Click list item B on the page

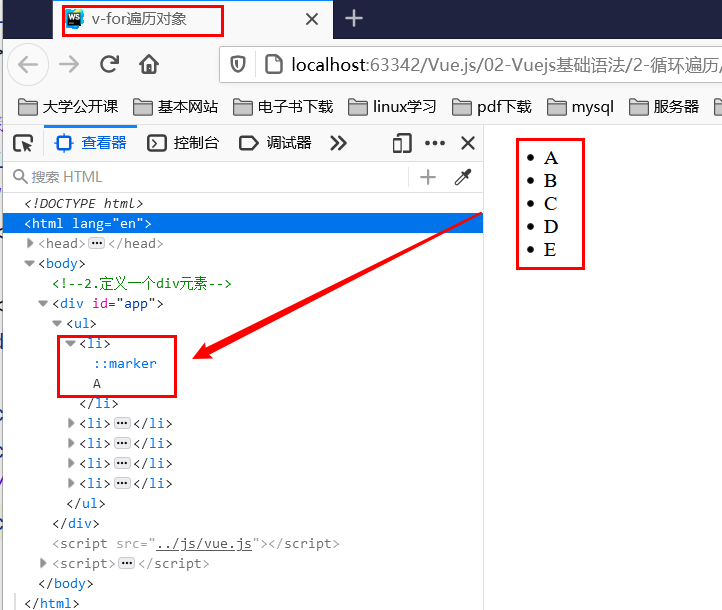[550, 181]
